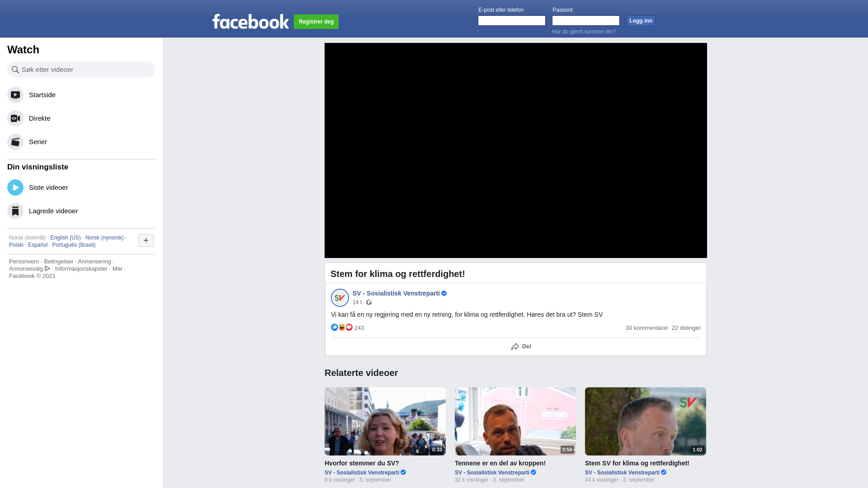Open Hvorfor stemmer du SV? thumbnail
868x488 pixels.
[x=385, y=421]
